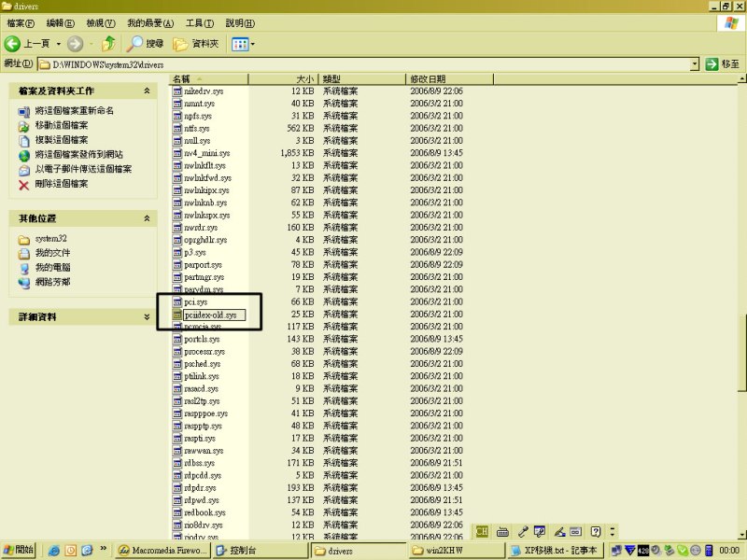Switch to Macromedia Fireworks taskbar button
The image size is (747, 560).
pos(162,551)
